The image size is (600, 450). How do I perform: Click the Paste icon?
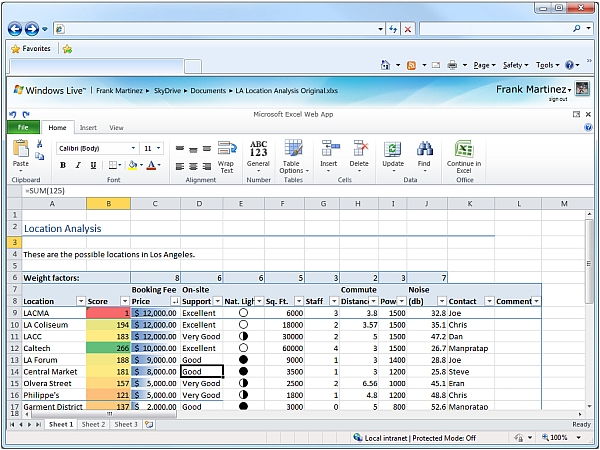pyautogui.click(x=21, y=148)
